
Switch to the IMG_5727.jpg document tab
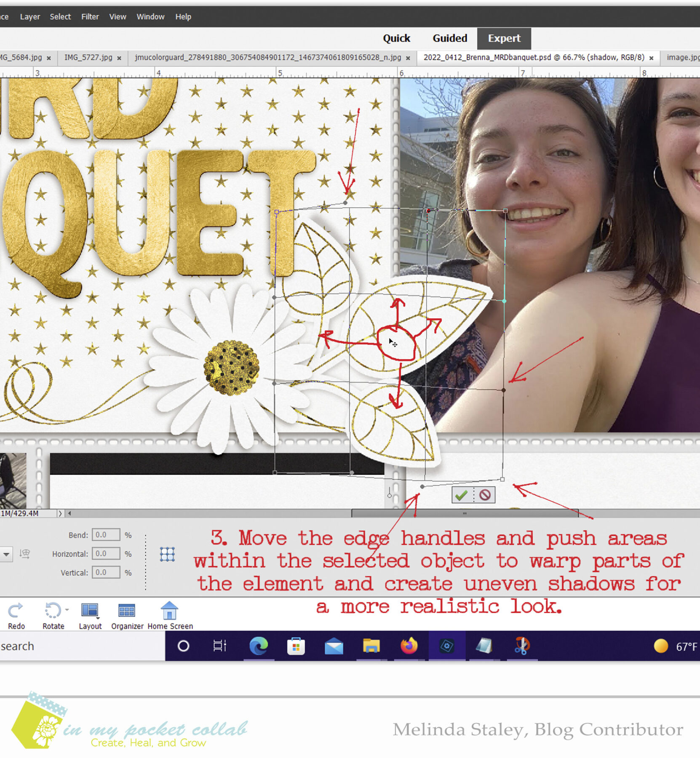coord(88,57)
